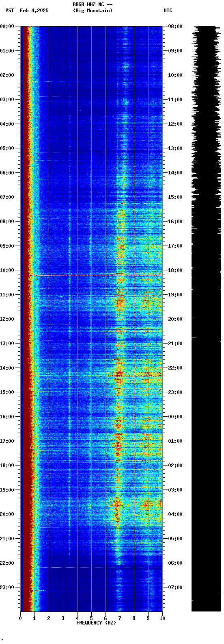Screen dimensions: 224x644
Task: Click the UTC axis label "04:00"
Action: (175, 514)
